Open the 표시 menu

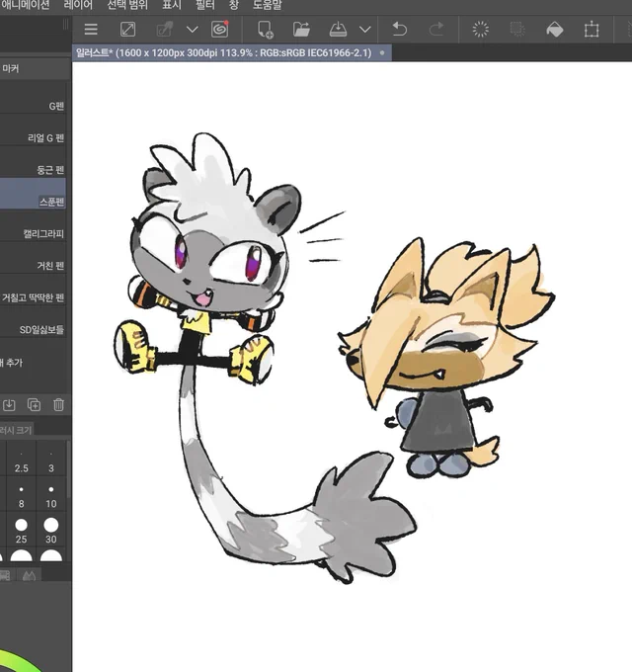coord(172,5)
